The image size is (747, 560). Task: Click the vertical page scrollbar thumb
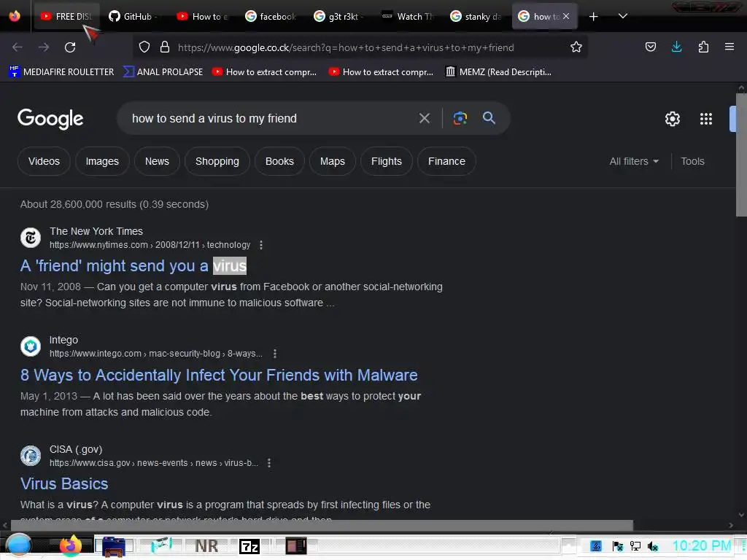coord(741,155)
